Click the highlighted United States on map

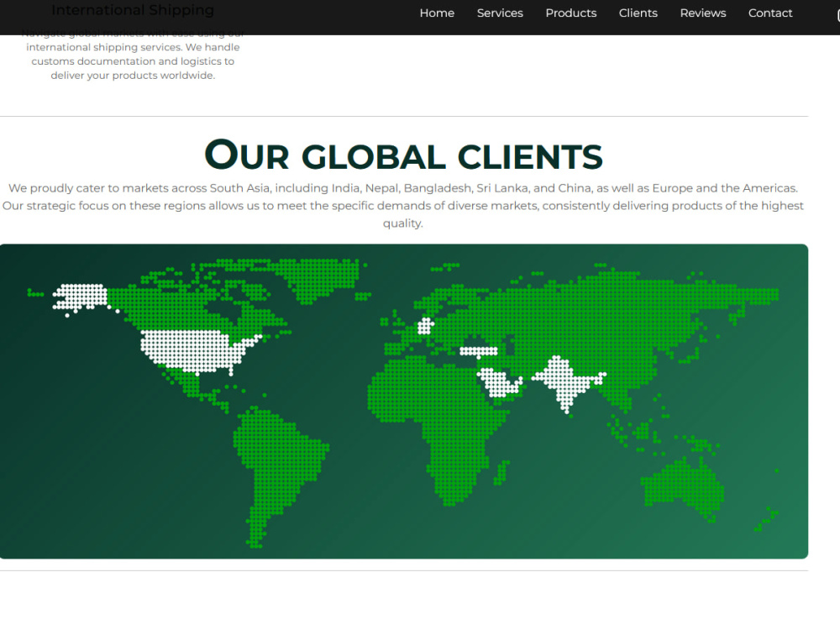pyautogui.click(x=193, y=351)
